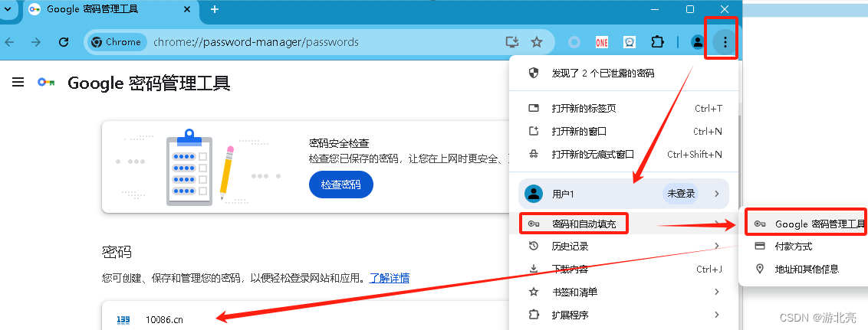Click the gray circular extension icon
This screenshot has width=868, height=330.
pyautogui.click(x=574, y=42)
